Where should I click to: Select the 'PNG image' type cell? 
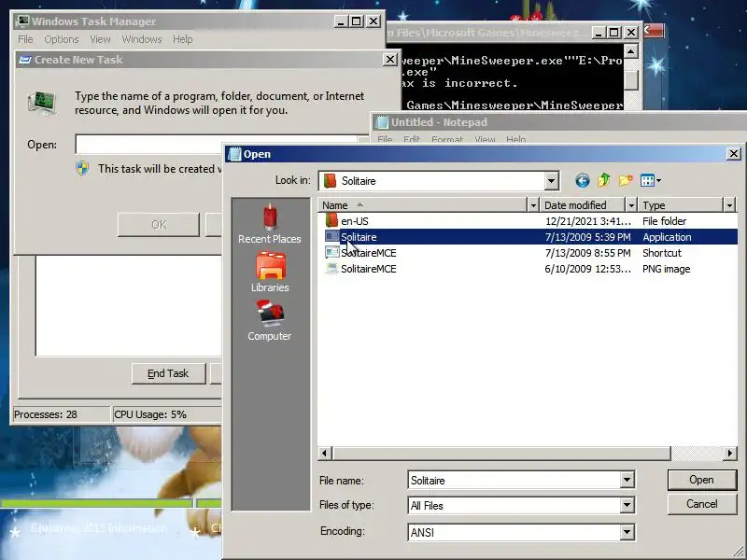666,269
